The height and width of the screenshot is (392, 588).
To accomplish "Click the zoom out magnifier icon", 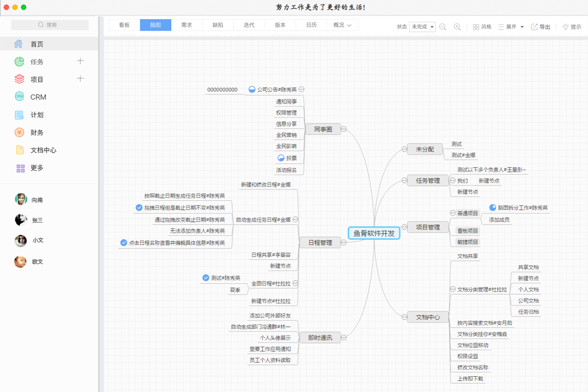I will pyautogui.click(x=443, y=27).
